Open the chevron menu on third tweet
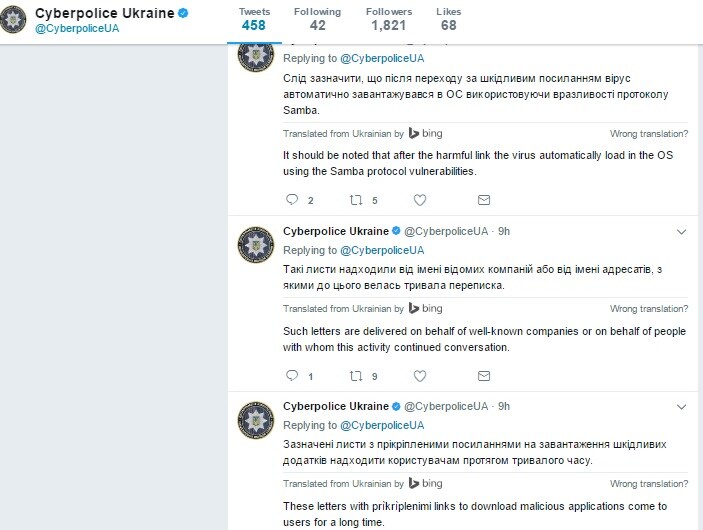The height and width of the screenshot is (530, 703). point(681,407)
